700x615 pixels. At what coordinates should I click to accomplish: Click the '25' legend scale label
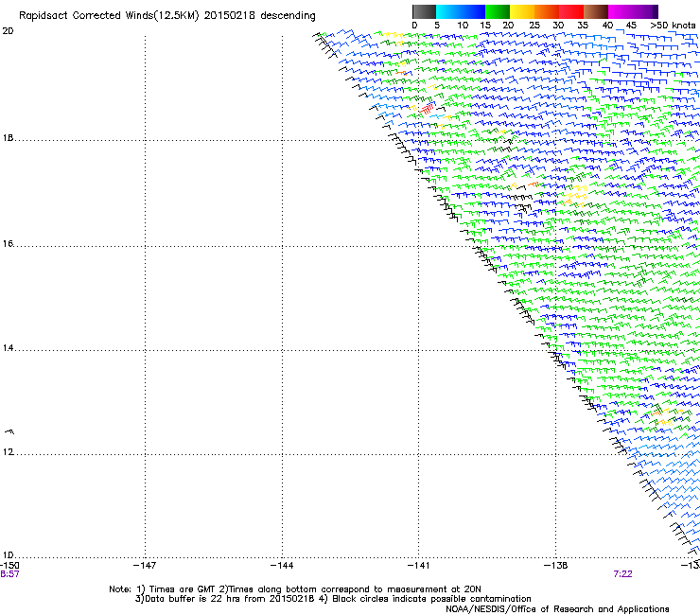point(534,26)
